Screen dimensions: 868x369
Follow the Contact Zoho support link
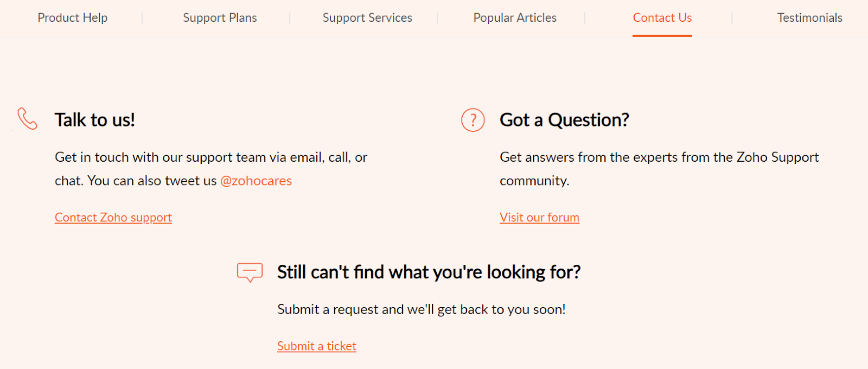113,218
